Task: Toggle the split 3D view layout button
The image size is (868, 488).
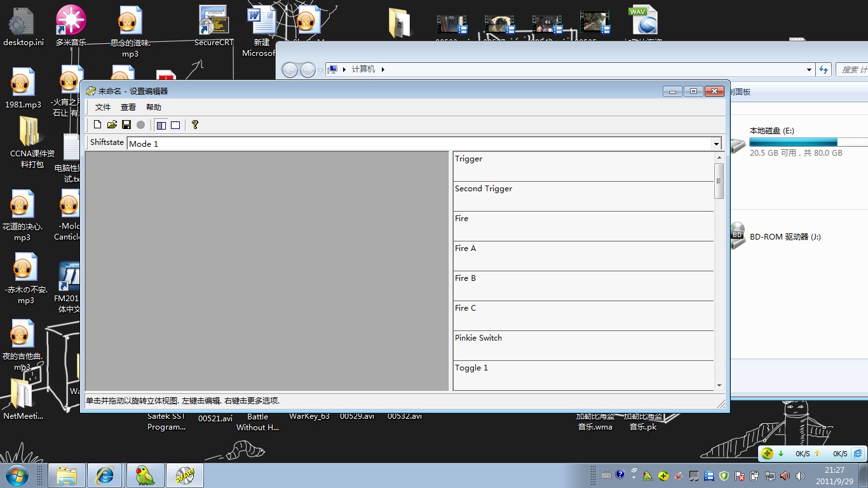Action: pyautogui.click(x=161, y=125)
